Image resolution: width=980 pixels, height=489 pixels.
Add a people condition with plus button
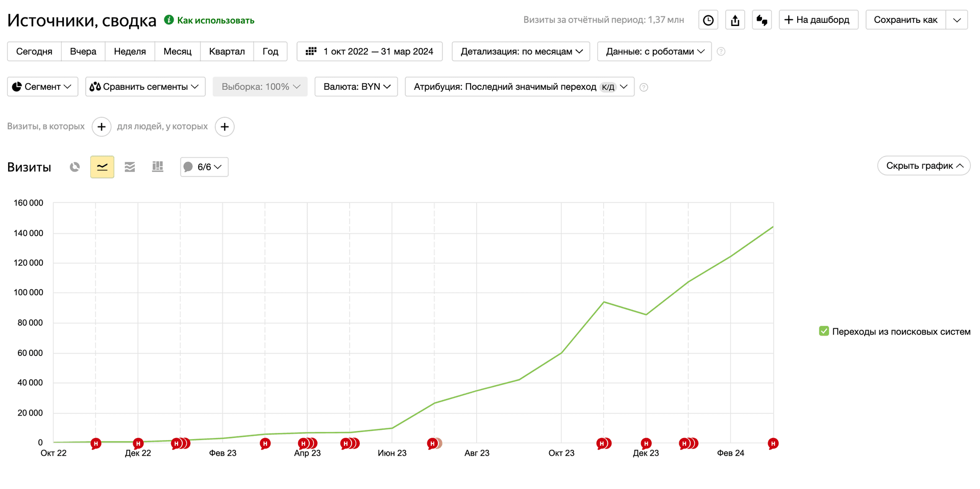click(x=225, y=126)
